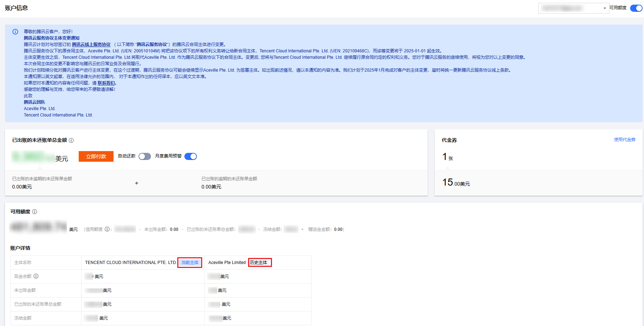Click the 账户详情 section heading

(20, 248)
